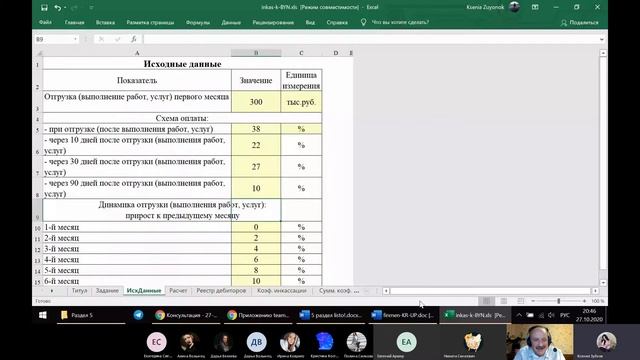
Task: Click the Ribbon Display Options icon
Action: tap(535, 7)
